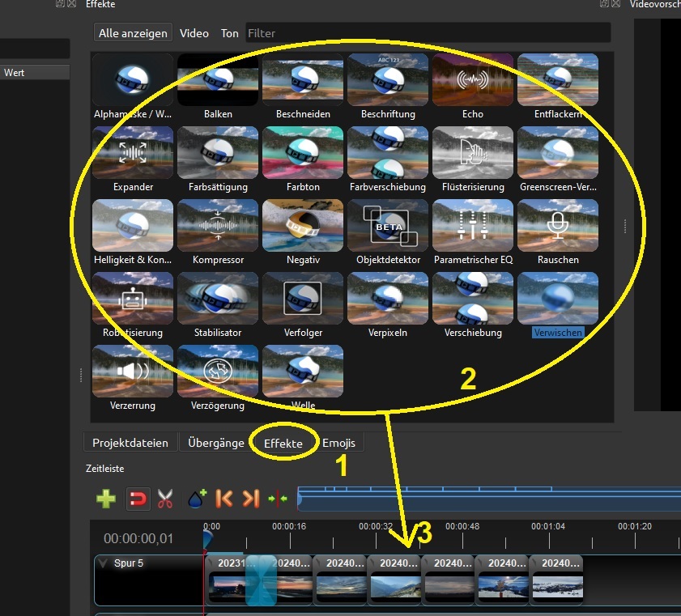
Task: Choose the Negativ effect thumbnail
Action: coord(303,227)
